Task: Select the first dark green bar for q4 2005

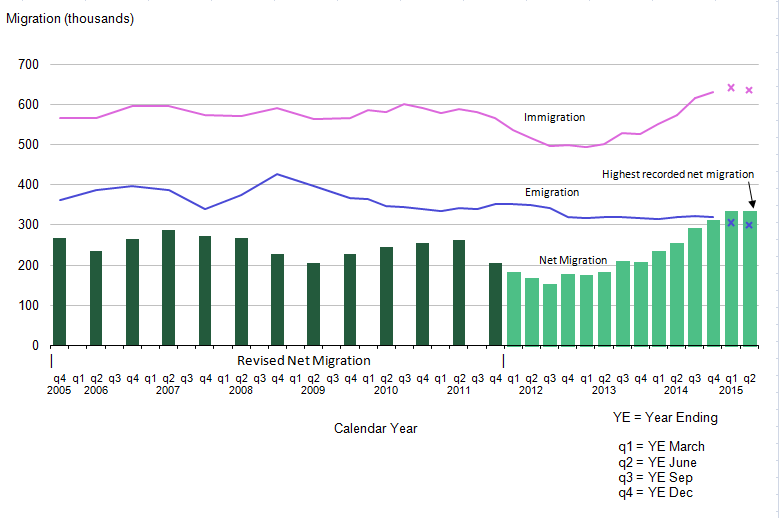Action: [59, 292]
